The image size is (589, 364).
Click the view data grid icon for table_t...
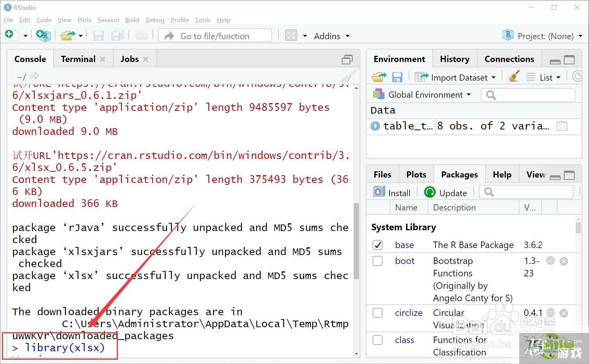point(561,126)
